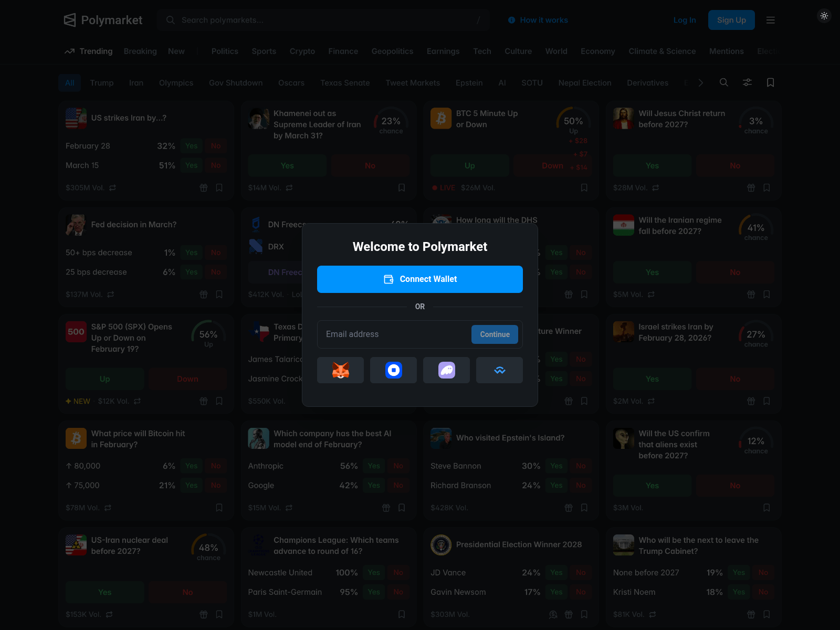This screenshot has height=630, width=840.
Task: Click the filter bar search icon
Action: coord(724,82)
